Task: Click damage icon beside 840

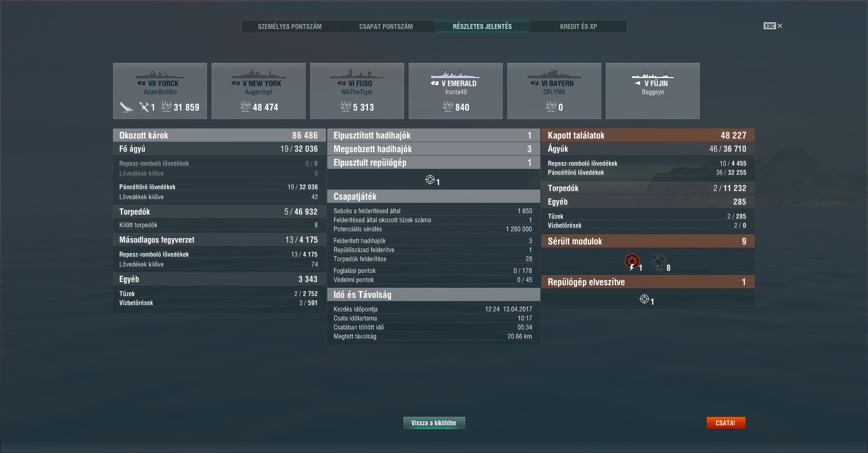Action: coord(448,107)
